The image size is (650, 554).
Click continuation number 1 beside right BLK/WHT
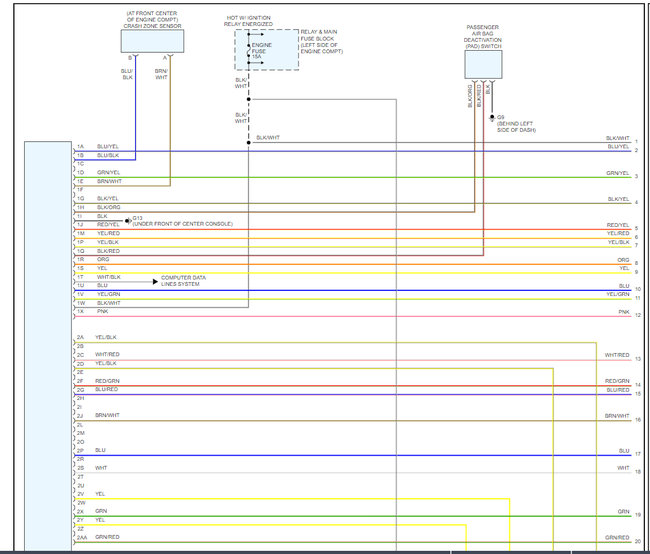click(x=636, y=141)
